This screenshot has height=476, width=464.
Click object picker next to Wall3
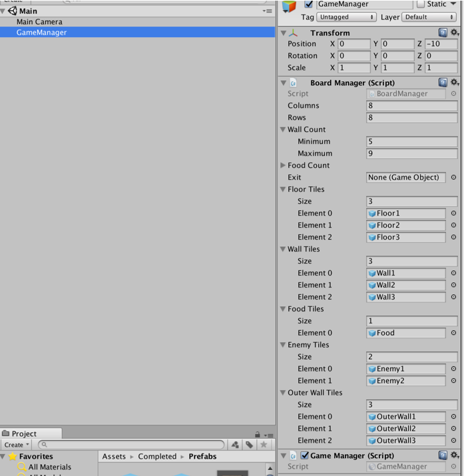[453, 297]
